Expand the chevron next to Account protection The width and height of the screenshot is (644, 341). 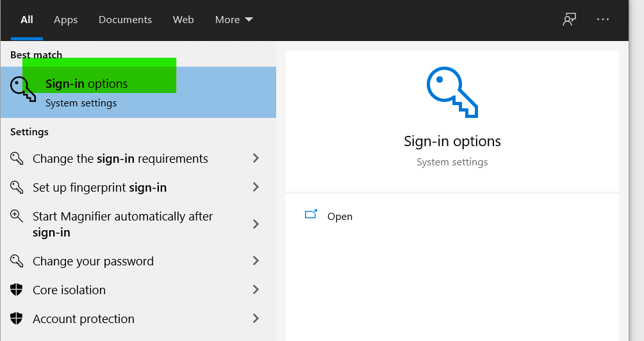pos(256,319)
